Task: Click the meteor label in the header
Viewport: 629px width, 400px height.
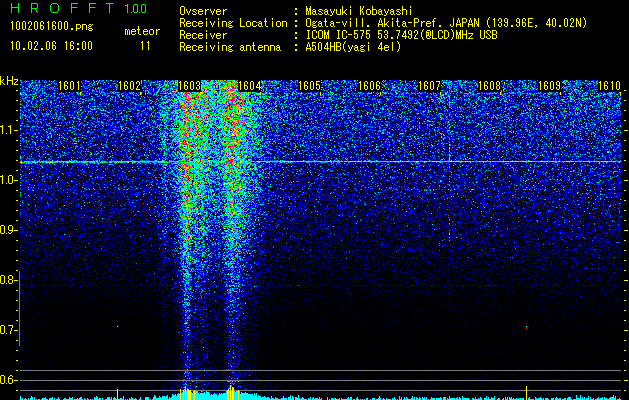Action: [142, 31]
